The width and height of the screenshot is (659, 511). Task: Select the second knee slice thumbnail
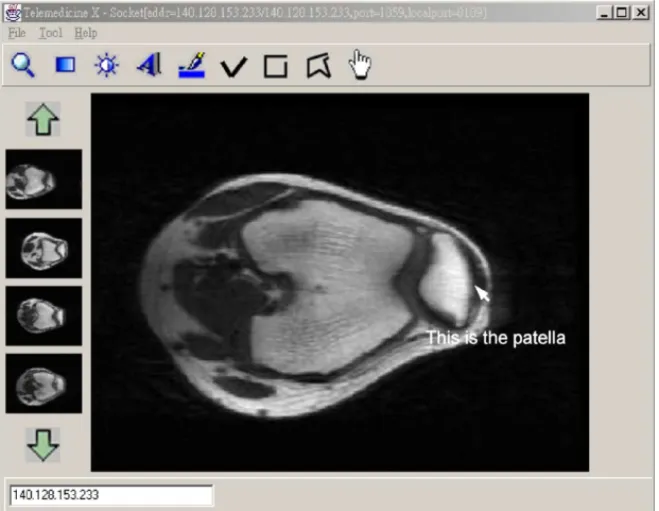click(x=44, y=248)
